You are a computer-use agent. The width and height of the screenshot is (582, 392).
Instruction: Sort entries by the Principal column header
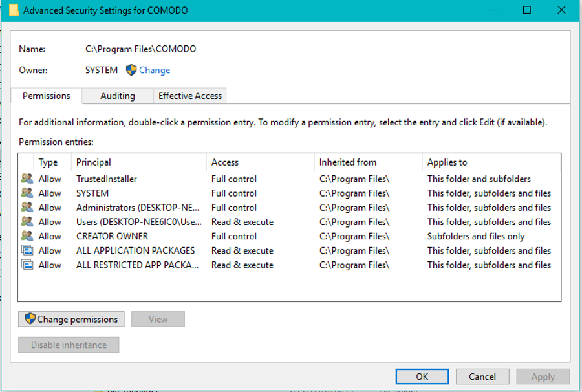138,162
